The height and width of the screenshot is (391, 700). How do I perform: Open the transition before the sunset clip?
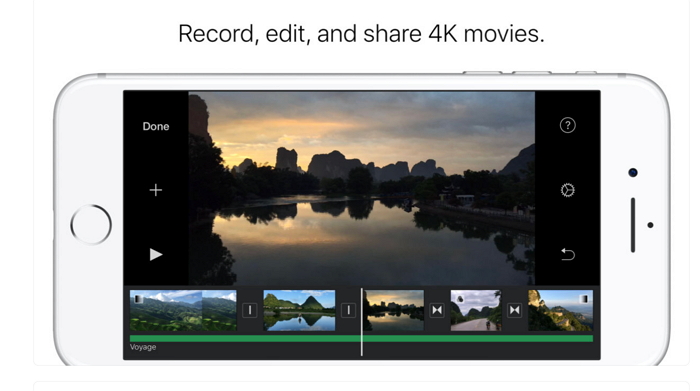click(x=348, y=310)
